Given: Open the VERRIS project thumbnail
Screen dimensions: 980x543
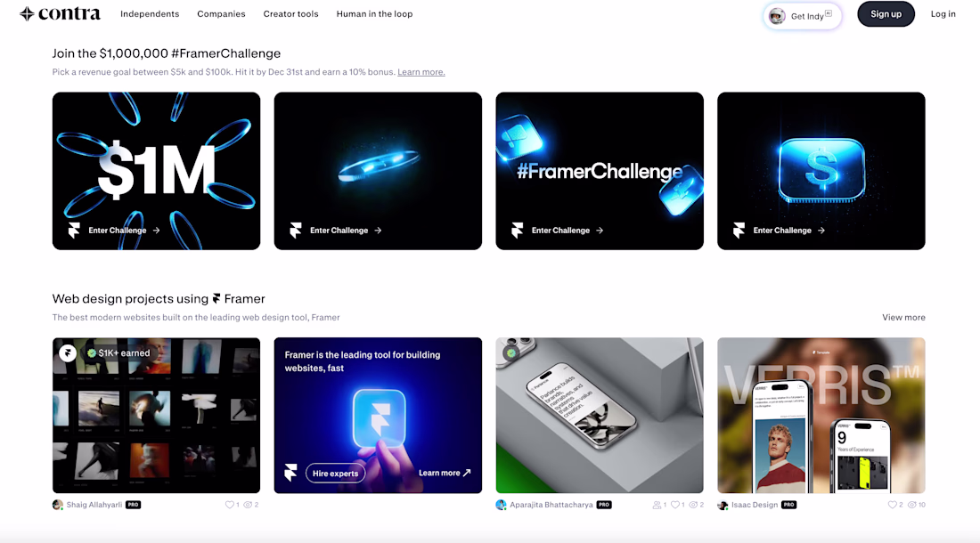Looking at the screenshot, I should click(x=821, y=416).
